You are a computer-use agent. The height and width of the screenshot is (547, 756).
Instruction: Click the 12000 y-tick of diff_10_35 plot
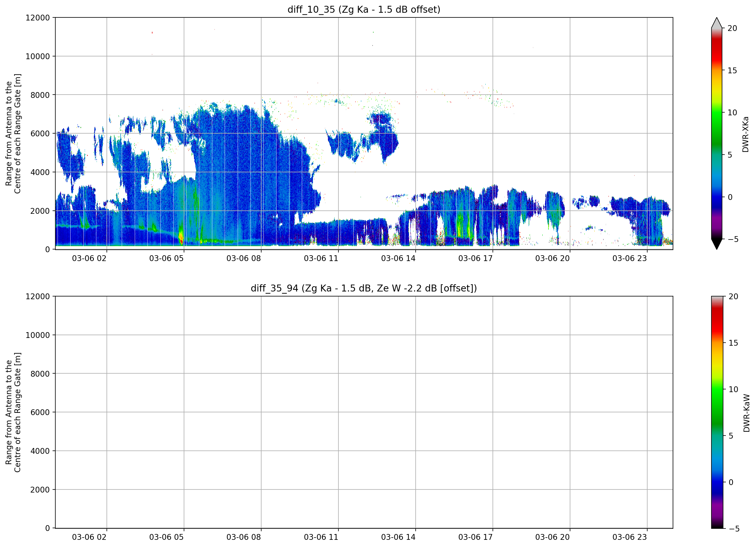[38, 18]
